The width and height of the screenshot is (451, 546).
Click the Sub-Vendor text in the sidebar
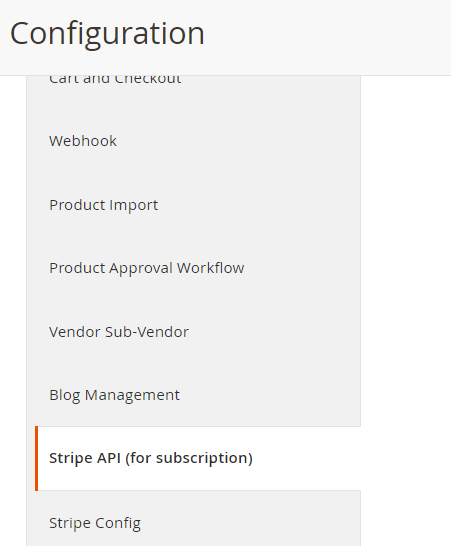[x=147, y=332]
